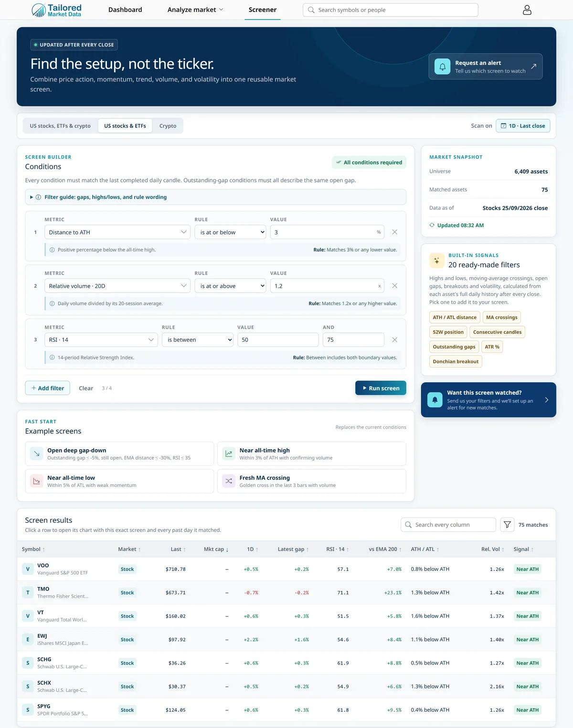Add the ATR % signal
The height and width of the screenshot is (728, 573).
(x=492, y=347)
